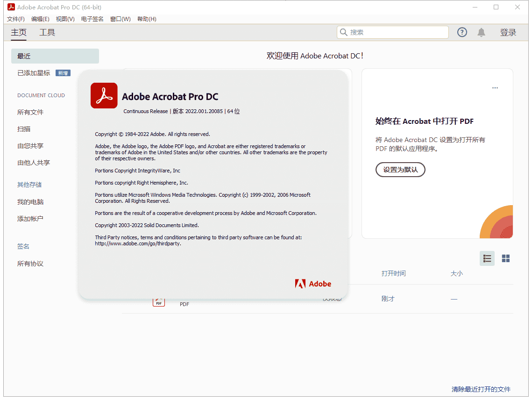This screenshot has width=532, height=400.
Task: Switch to the 工具 tab
Action: point(47,32)
